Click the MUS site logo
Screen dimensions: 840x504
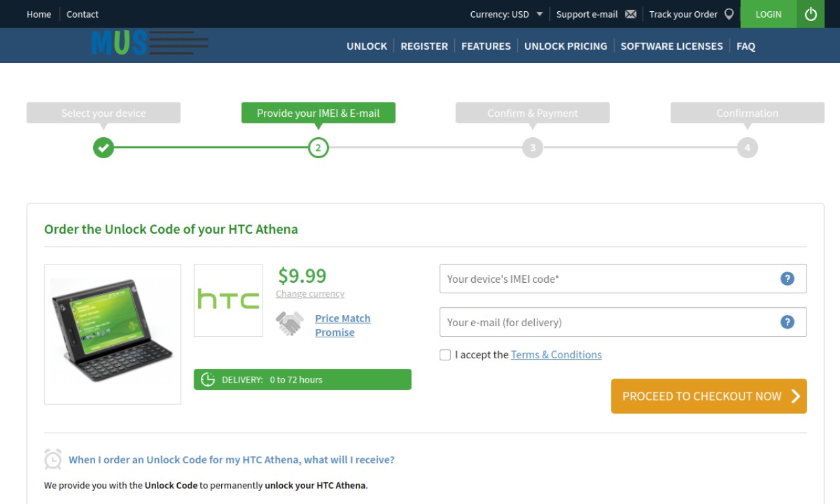(150, 43)
